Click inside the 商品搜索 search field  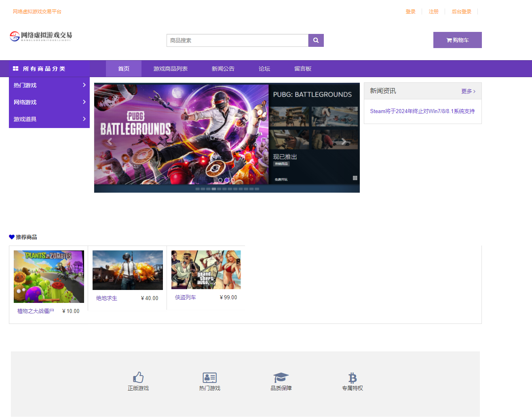click(x=237, y=40)
